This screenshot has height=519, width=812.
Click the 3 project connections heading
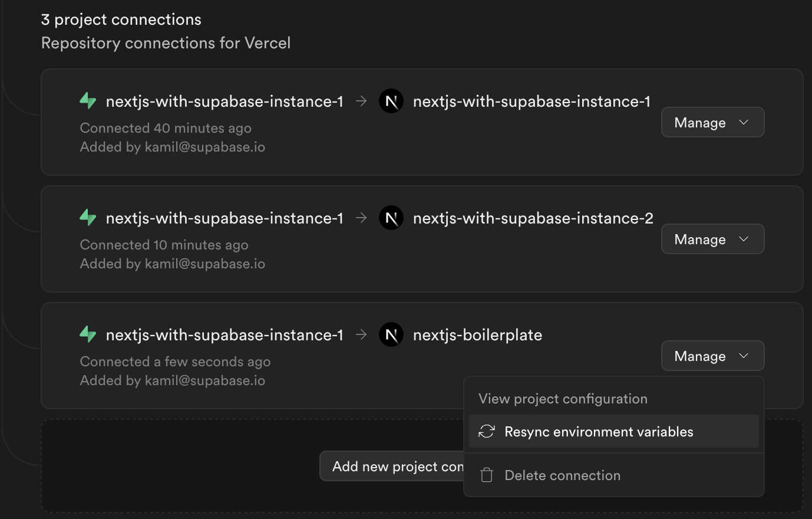(120, 19)
